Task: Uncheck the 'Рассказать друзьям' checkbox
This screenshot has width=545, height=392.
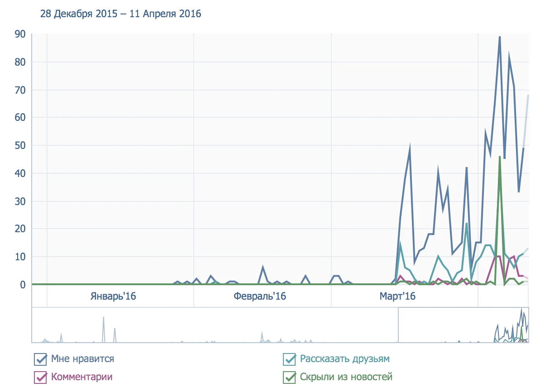Action: click(289, 360)
